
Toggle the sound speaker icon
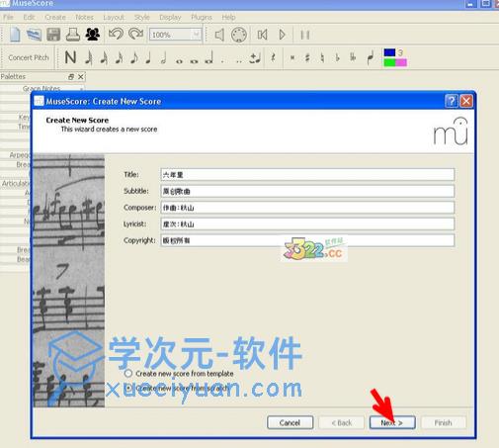pyautogui.click(x=219, y=35)
